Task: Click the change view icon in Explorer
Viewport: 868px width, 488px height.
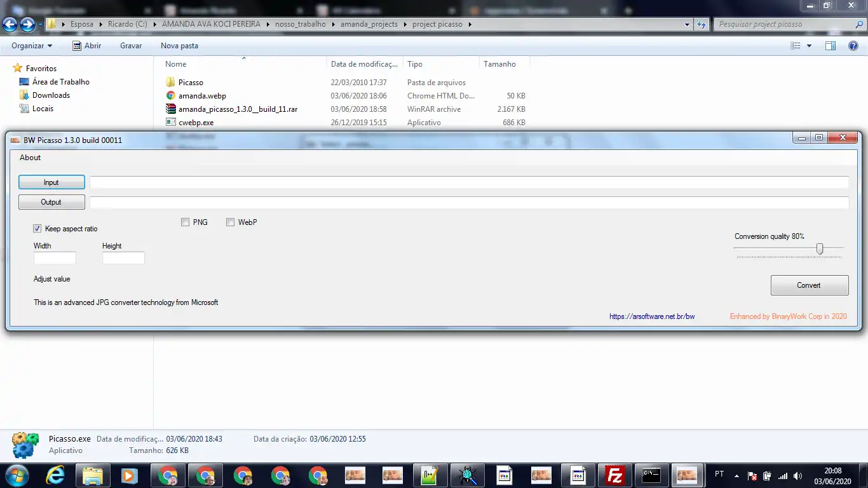Action: (x=795, y=46)
